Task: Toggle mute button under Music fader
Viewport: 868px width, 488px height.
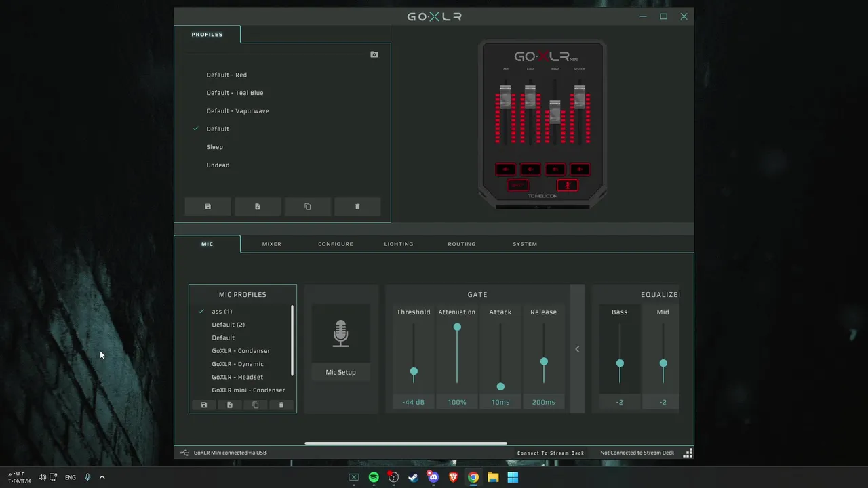Action: (555, 169)
